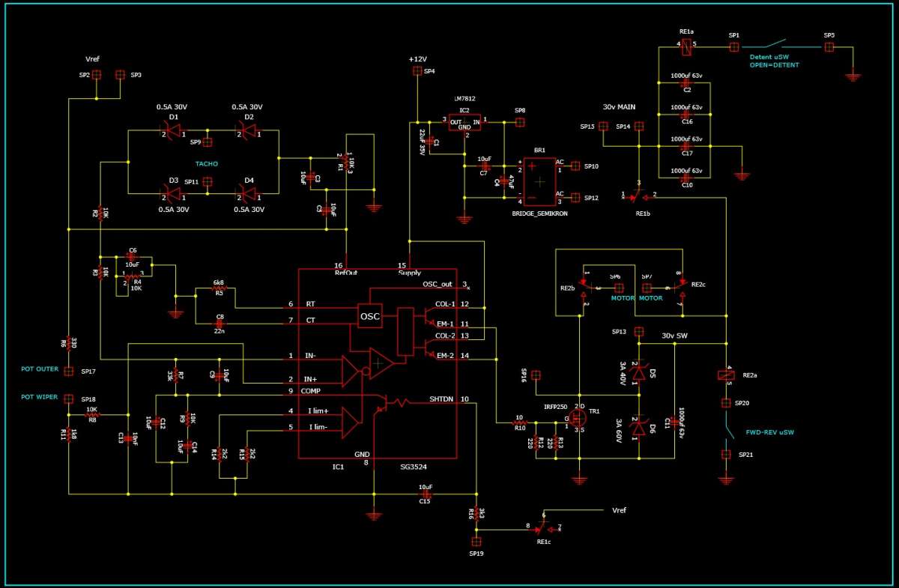Select the SP19 pad below R16

476,541
